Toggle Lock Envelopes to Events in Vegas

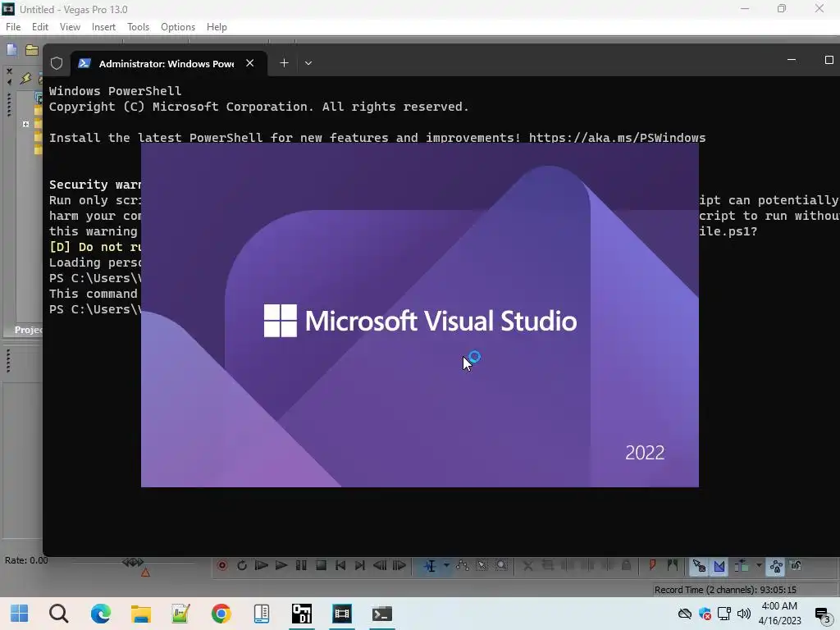click(x=776, y=566)
